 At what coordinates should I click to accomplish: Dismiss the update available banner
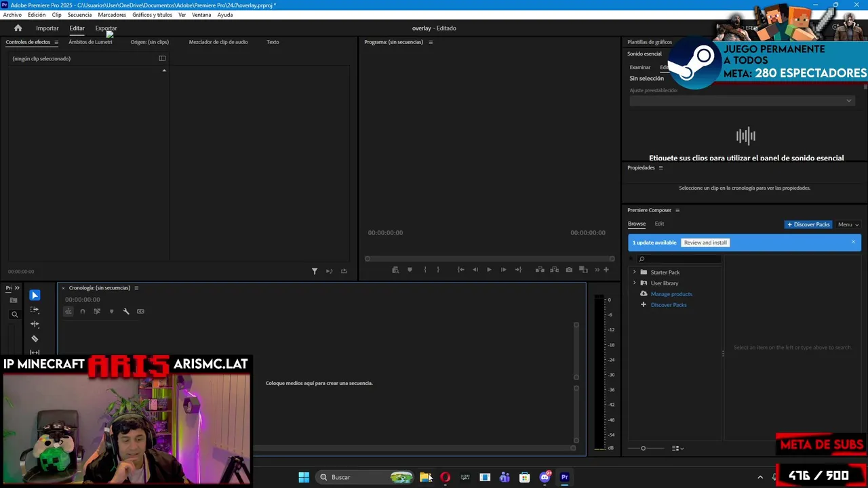[x=853, y=242]
